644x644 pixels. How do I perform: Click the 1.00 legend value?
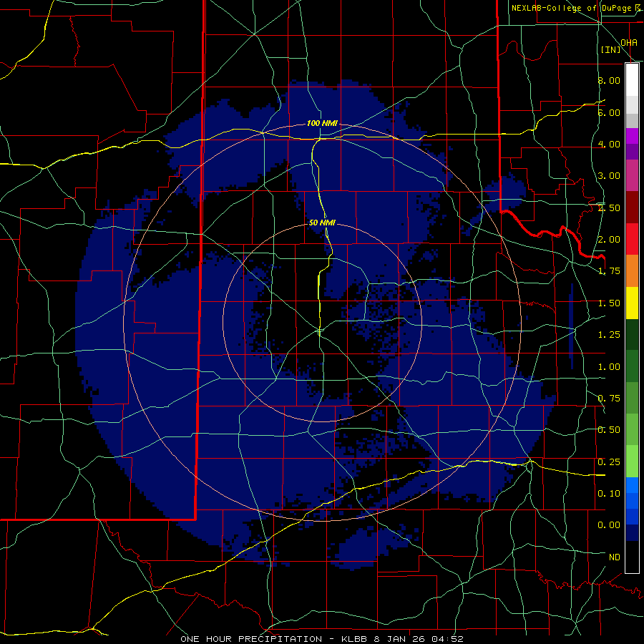coord(609,367)
